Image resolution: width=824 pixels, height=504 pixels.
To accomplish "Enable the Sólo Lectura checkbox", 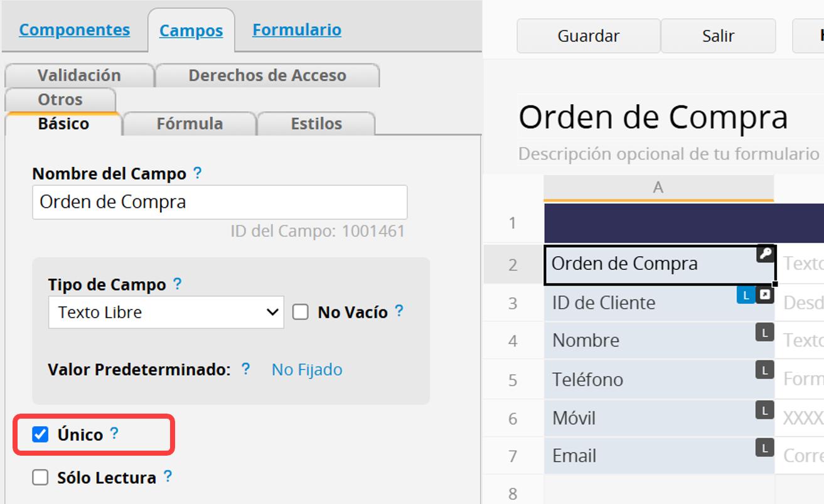I will click(41, 478).
